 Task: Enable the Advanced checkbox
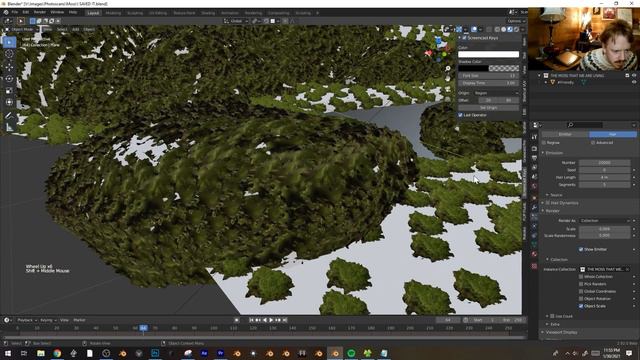[x=593, y=143]
